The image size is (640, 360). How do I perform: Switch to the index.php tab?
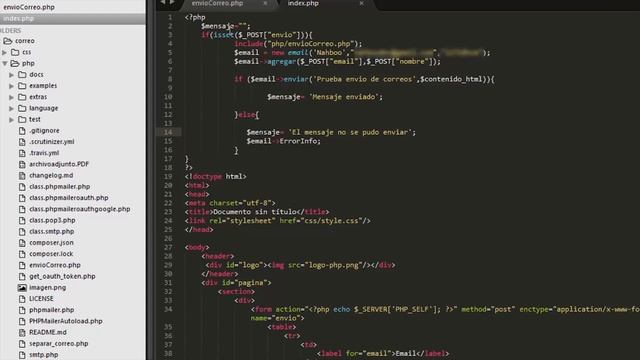point(303,3)
